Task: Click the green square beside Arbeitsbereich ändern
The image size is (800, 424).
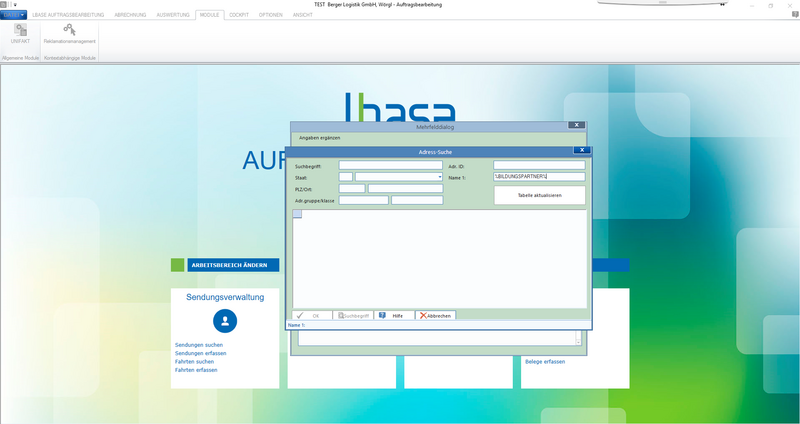Action: [x=177, y=265]
